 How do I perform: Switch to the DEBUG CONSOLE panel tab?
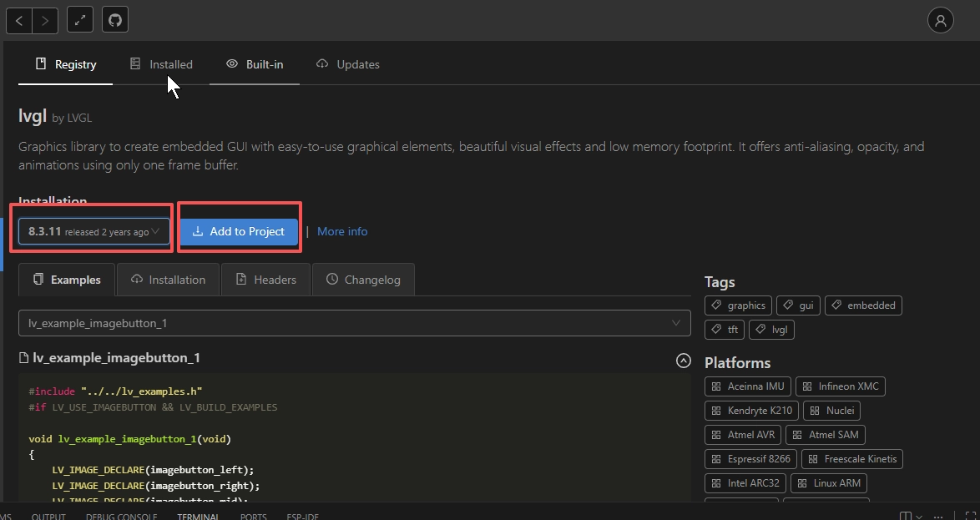[x=121, y=517]
